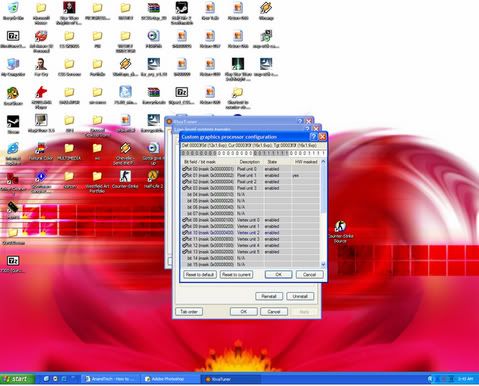This screenshot has width=479, height=386.
Task: Click the State column header
Action: tap(277, 162)
